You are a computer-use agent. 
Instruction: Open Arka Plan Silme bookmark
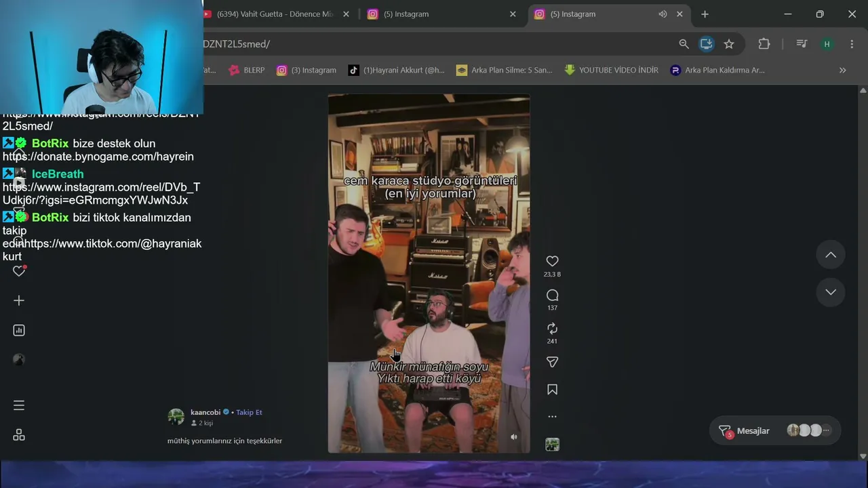coord(504,70)
